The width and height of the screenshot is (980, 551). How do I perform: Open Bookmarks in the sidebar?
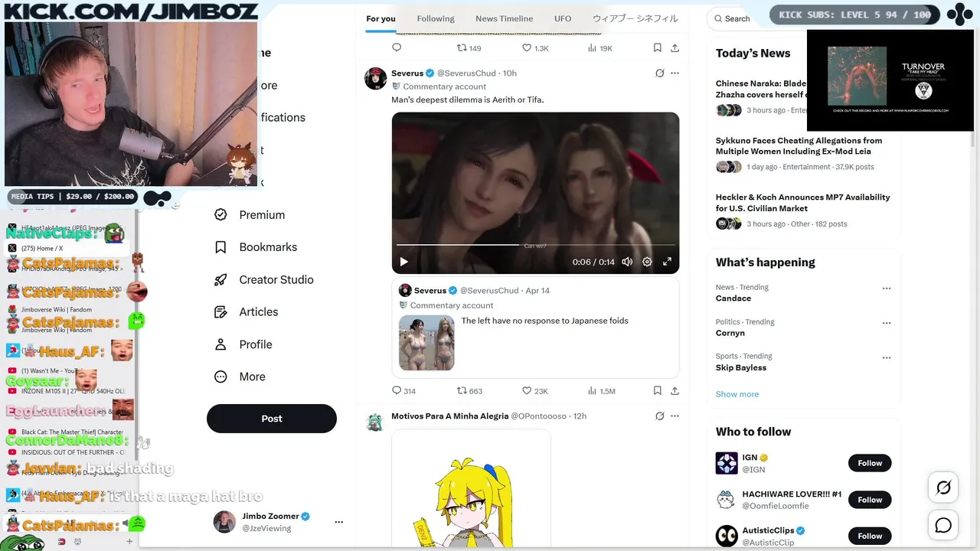[x=256, y=247]
